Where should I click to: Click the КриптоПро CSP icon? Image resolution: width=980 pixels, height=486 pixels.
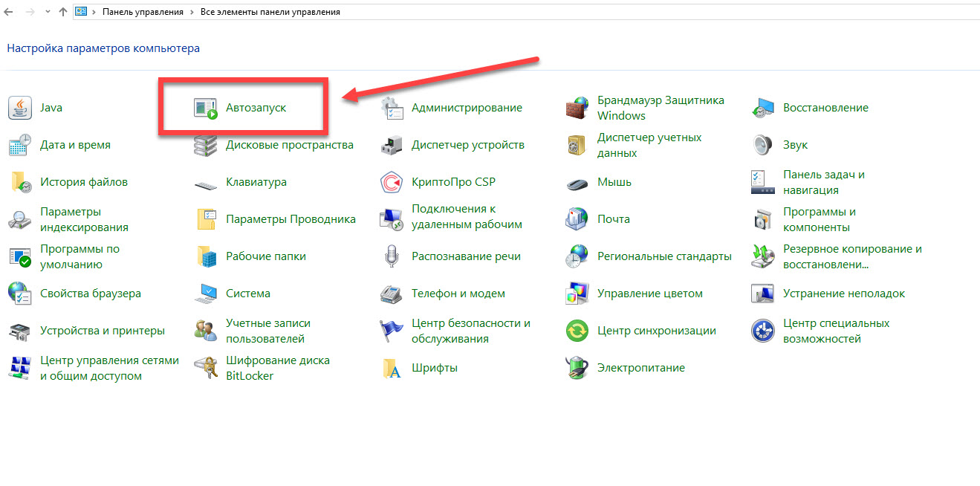(x=392, y=182)
